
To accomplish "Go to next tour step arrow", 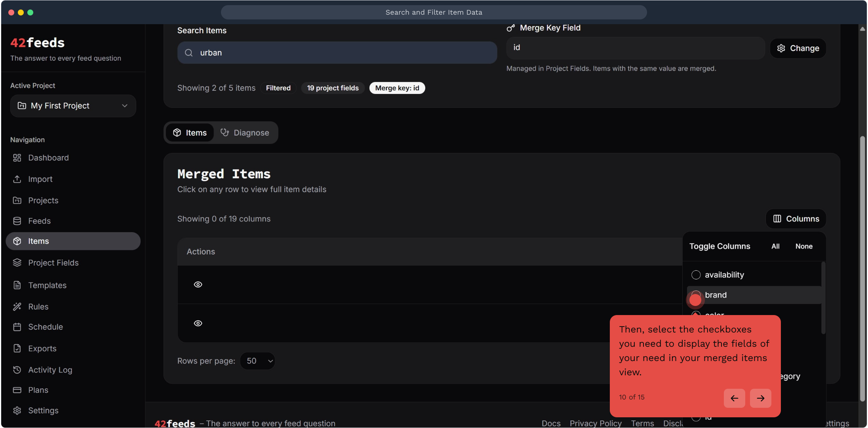I will coord(760,398).
